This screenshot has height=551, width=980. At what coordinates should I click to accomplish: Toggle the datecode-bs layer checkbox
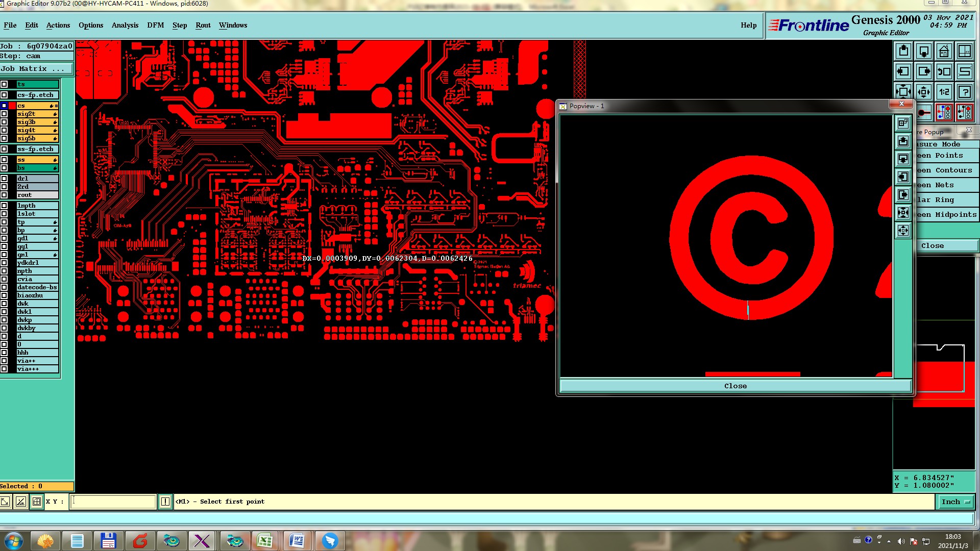point(4,287)
